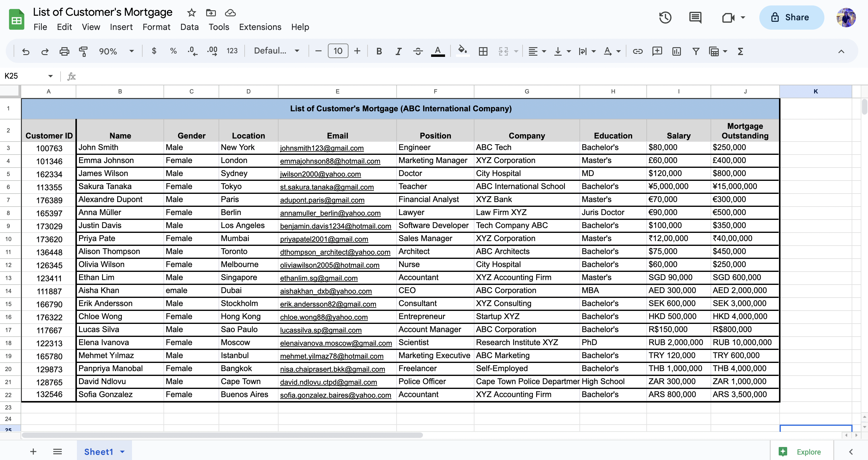Expand the merge cells dropdown arrow
This screenshot has height=460, width=868.
pyautogui.click(x=516, y=51)
